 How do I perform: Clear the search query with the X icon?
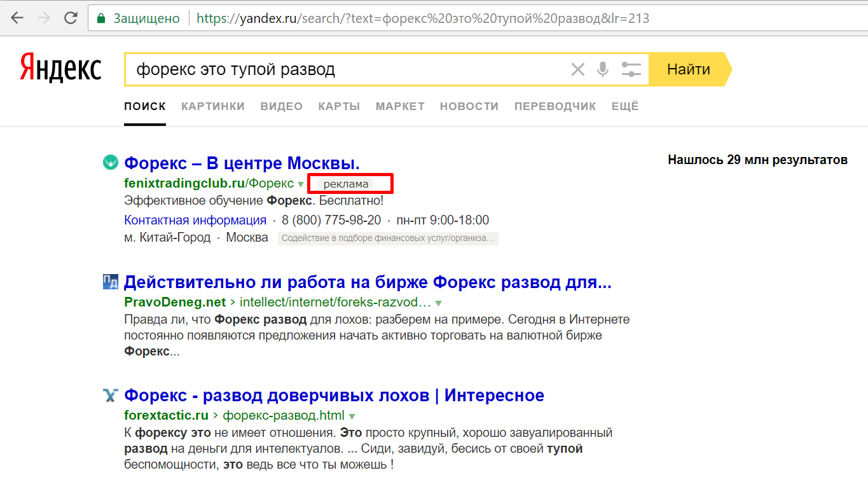pos(577,69)
